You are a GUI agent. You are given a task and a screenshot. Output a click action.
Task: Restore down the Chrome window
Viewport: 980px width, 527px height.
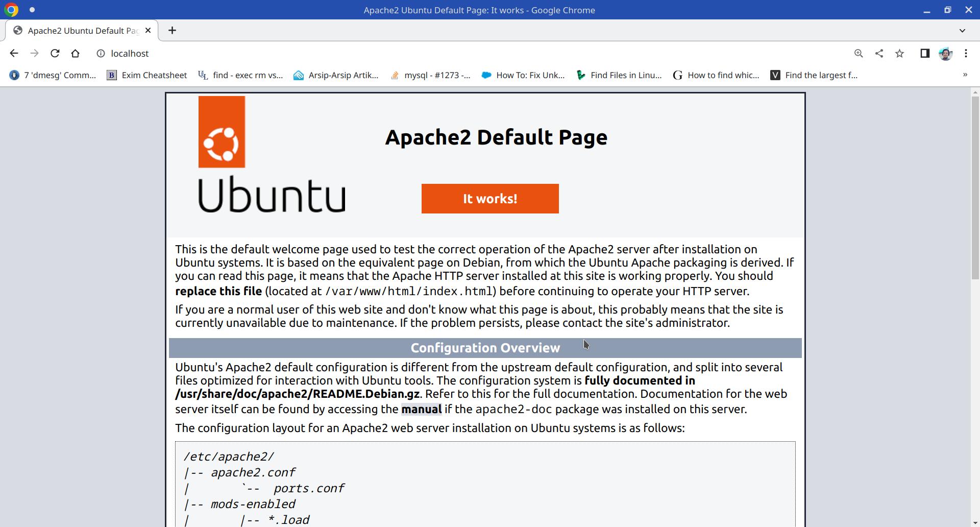(x=947, y=10)
